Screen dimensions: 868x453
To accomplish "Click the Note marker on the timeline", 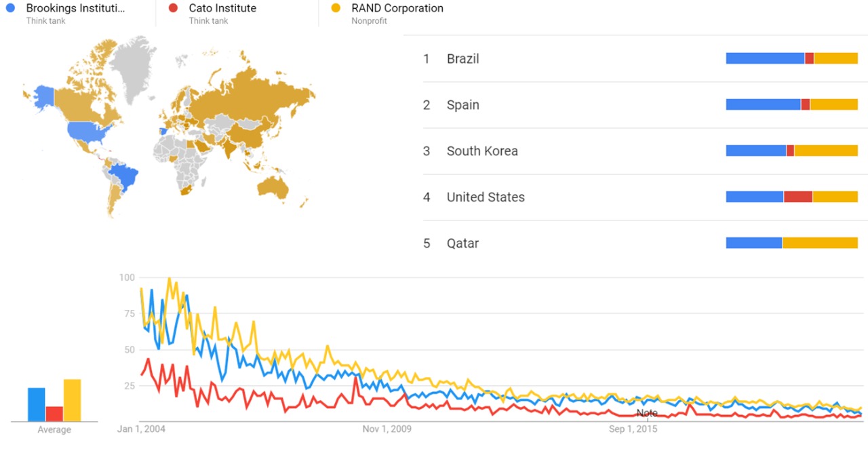I will point(647,413).
